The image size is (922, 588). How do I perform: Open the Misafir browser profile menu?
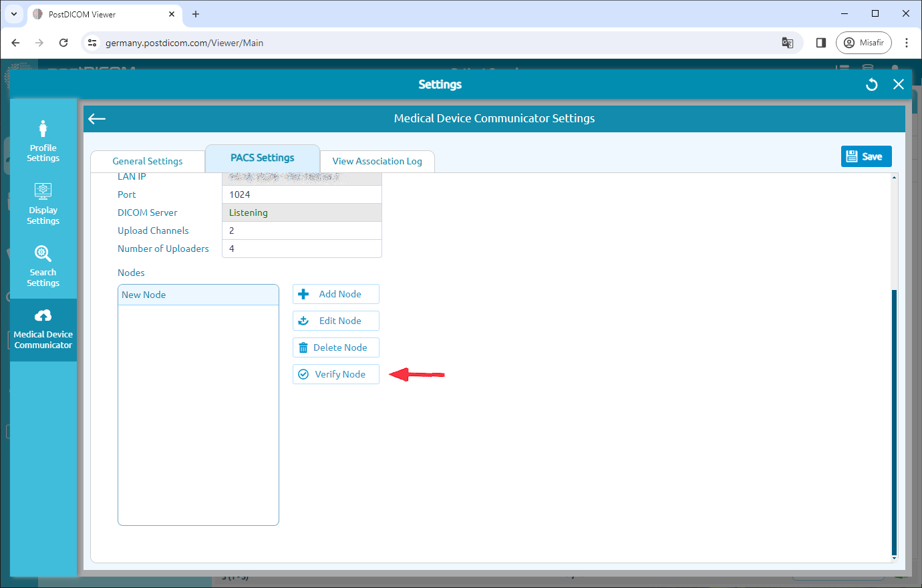point(863,42)
